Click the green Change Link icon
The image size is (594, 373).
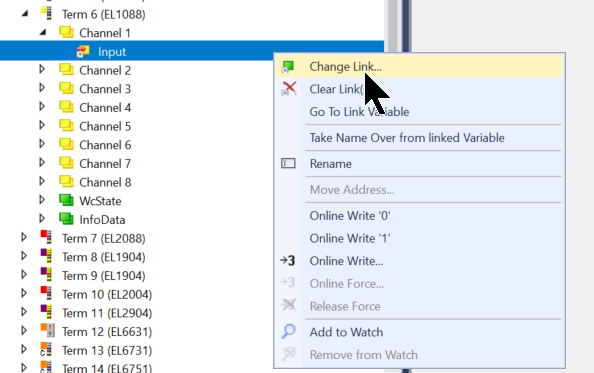tap(288, 67)
